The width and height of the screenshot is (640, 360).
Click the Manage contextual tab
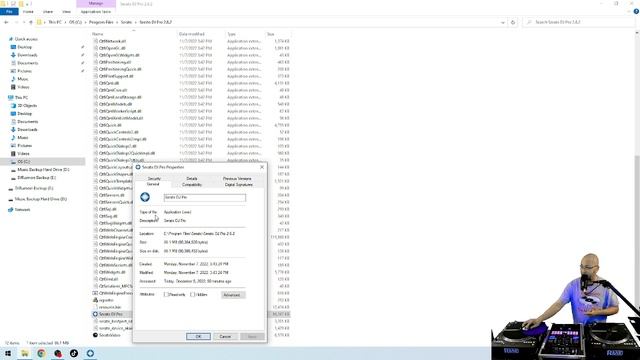(x=96, y=3)
